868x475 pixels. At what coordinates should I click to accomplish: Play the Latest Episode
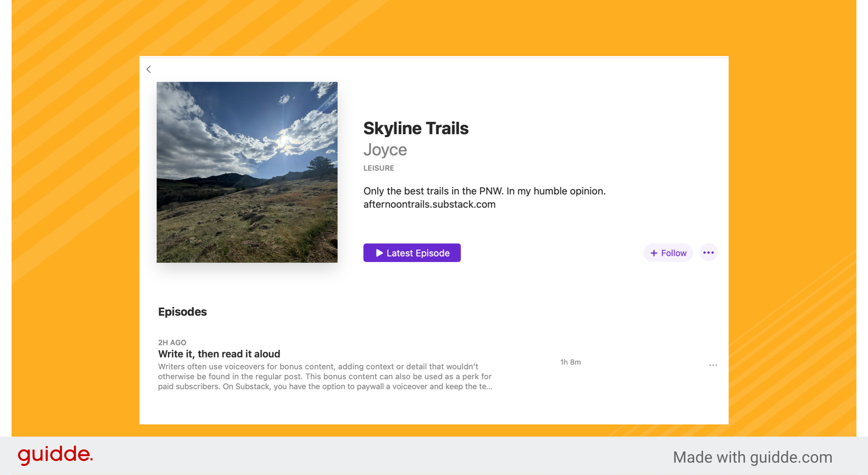(x=412, y=253)
